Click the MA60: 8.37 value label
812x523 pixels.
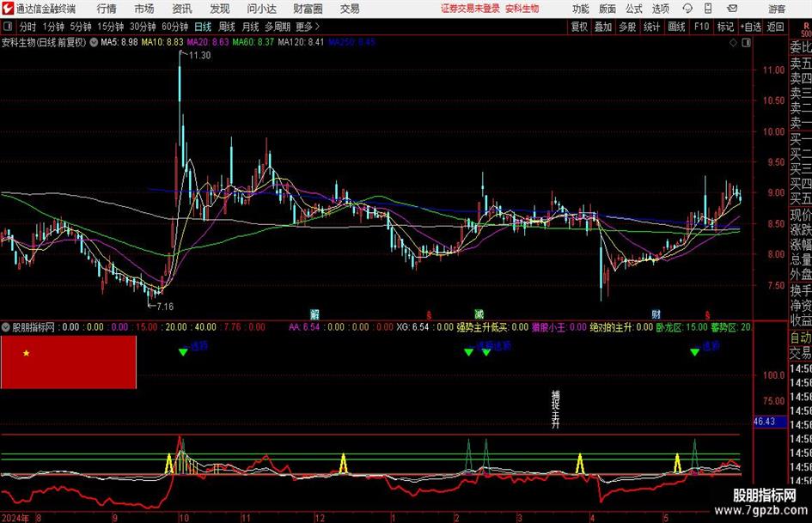pos(253,42)
